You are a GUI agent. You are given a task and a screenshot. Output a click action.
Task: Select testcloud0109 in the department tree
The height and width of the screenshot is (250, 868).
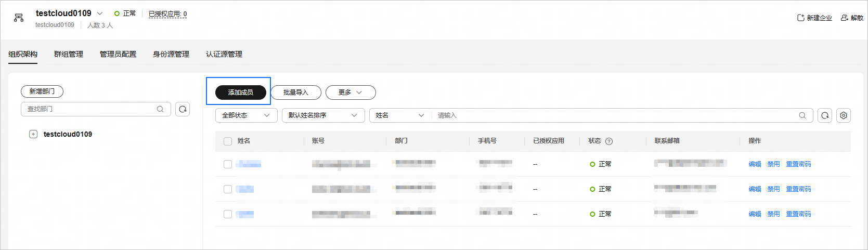pos(68,134)
